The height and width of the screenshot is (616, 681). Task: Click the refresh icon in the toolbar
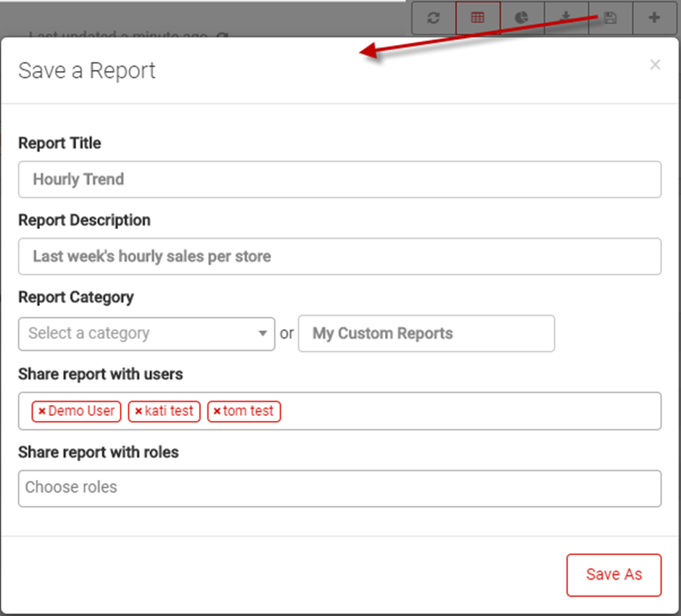pyautogui.click(x=434, y=18)
